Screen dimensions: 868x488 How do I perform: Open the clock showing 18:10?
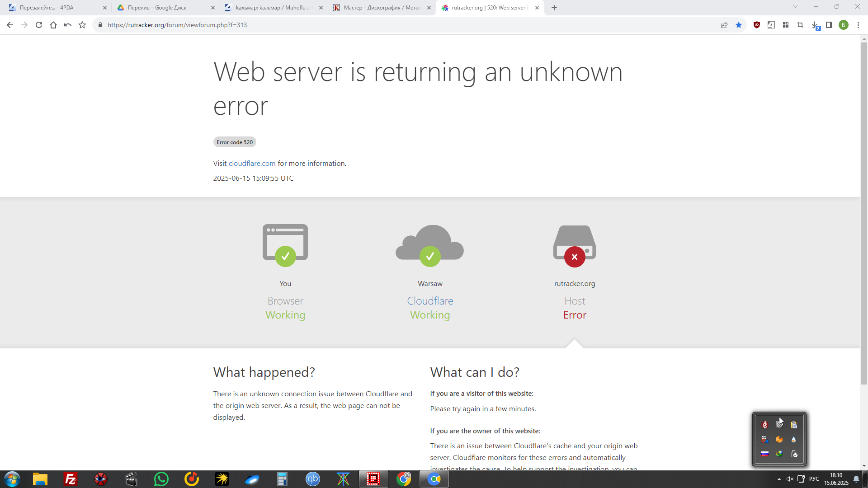coord(836,479)
